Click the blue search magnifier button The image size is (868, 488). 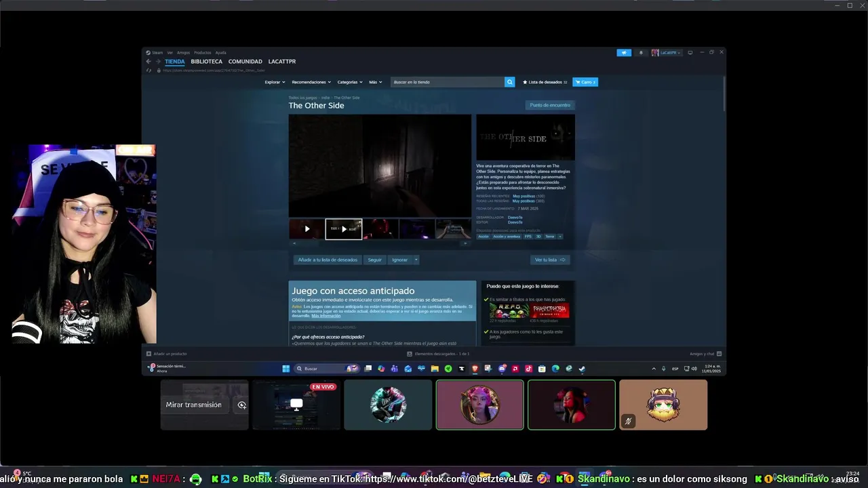pyautogui.click(x=510, y=82)
